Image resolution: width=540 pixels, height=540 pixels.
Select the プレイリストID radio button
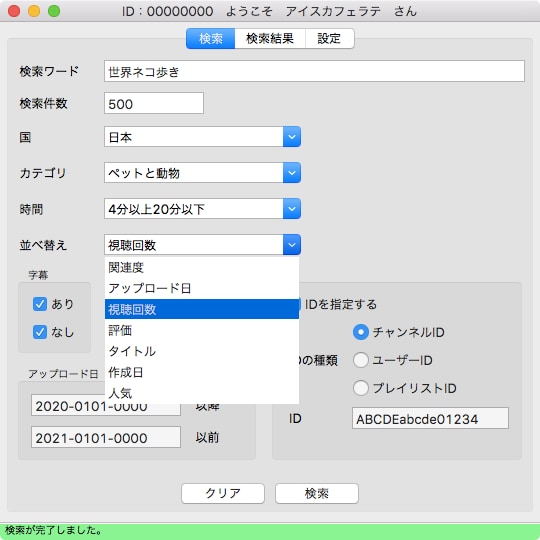[x=361, y=388]
